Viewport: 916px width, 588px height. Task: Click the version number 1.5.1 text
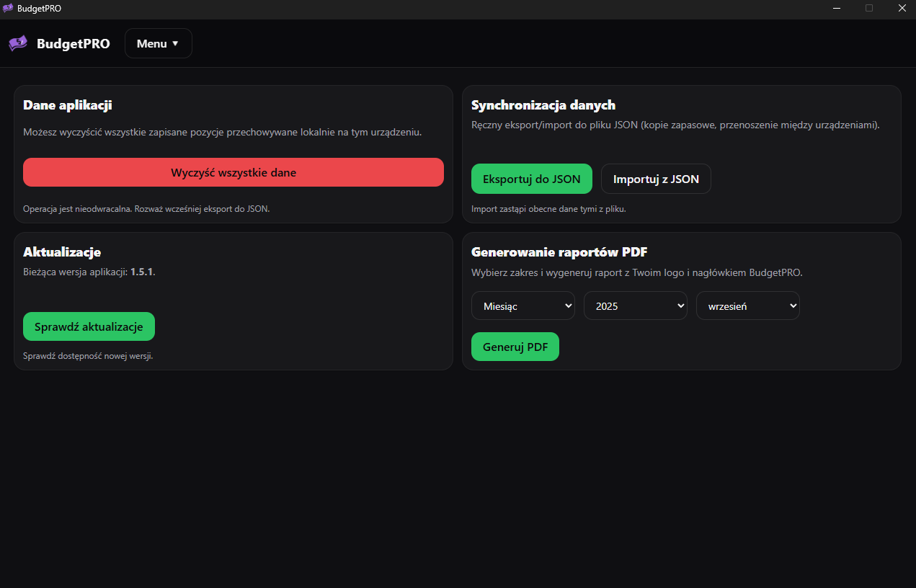pyautogui.click(x=142, y=272)
